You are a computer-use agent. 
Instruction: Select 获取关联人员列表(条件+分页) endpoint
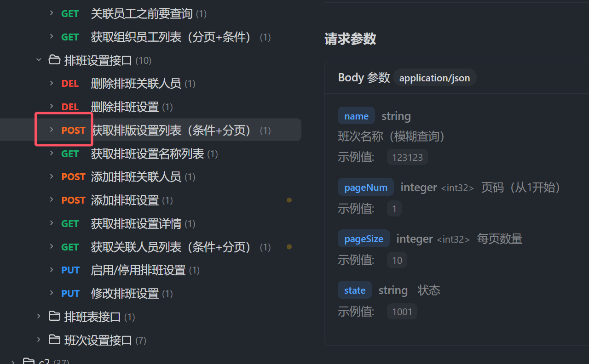pyautogui.click(x=171, y=247)
